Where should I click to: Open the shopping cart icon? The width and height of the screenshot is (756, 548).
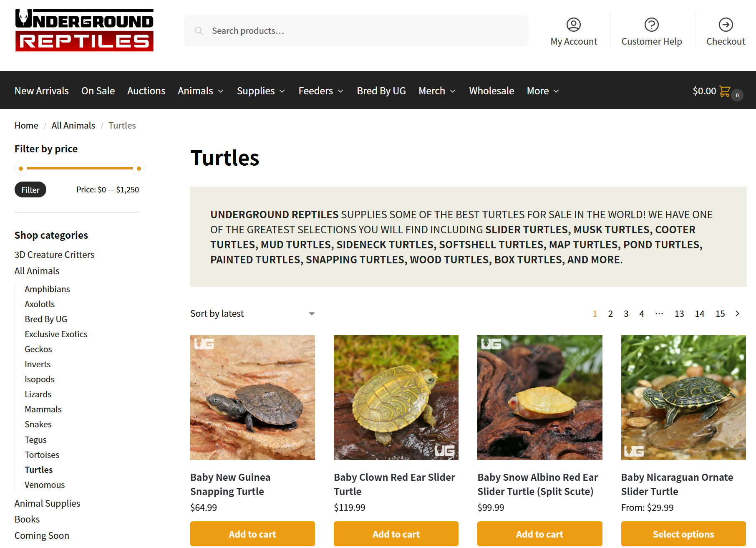(x=725, y=91)
